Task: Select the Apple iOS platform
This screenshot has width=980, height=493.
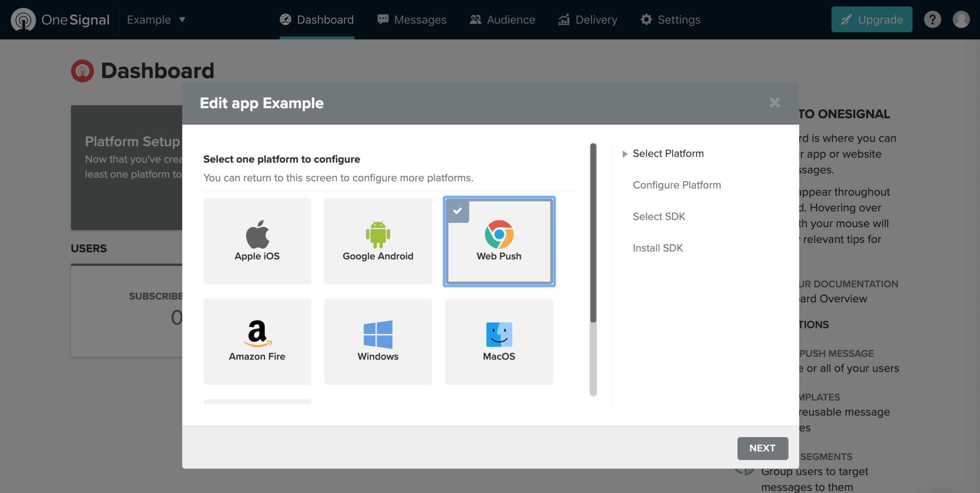Action: click(x=257, y=241)
